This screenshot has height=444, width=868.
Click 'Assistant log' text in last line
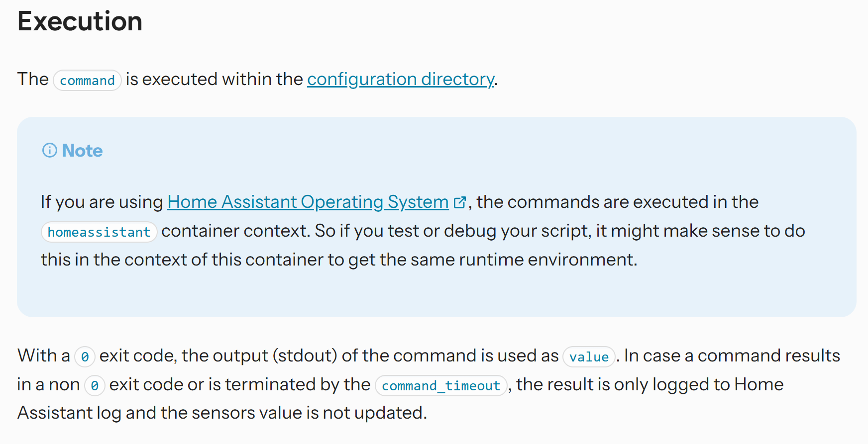(69, 413)
